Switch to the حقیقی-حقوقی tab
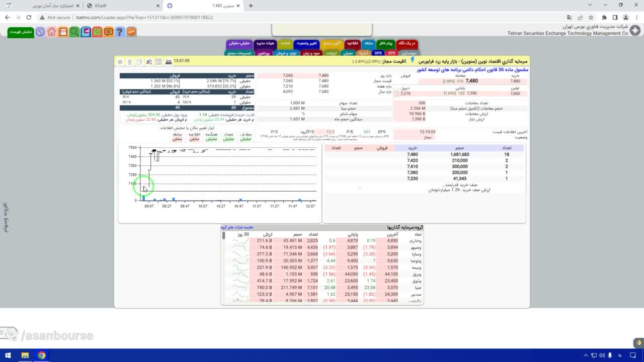644x362 pixels. click(x=239, y=43)
